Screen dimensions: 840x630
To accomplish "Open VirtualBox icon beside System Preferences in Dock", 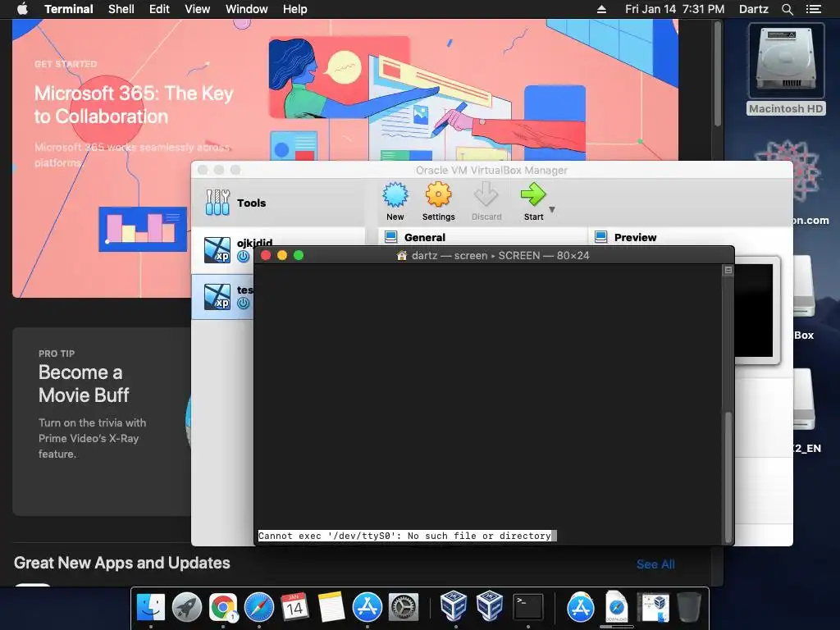I will click(454, 606).
